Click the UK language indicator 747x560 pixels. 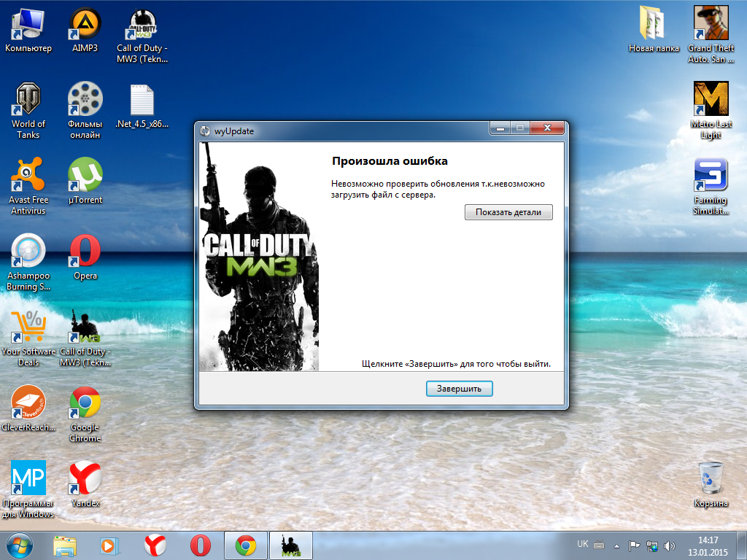coord(582,544)
